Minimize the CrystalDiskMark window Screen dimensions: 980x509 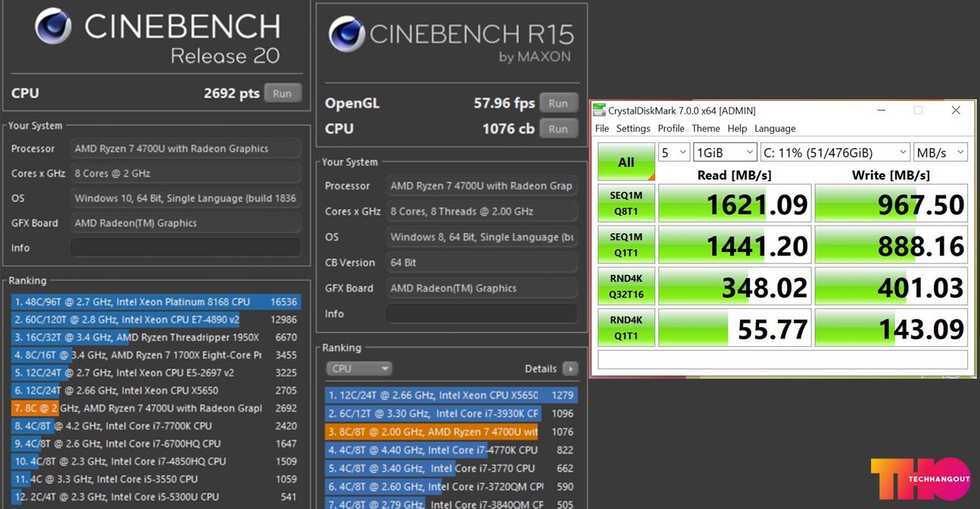pyautogui.click(x=882, y=111)
